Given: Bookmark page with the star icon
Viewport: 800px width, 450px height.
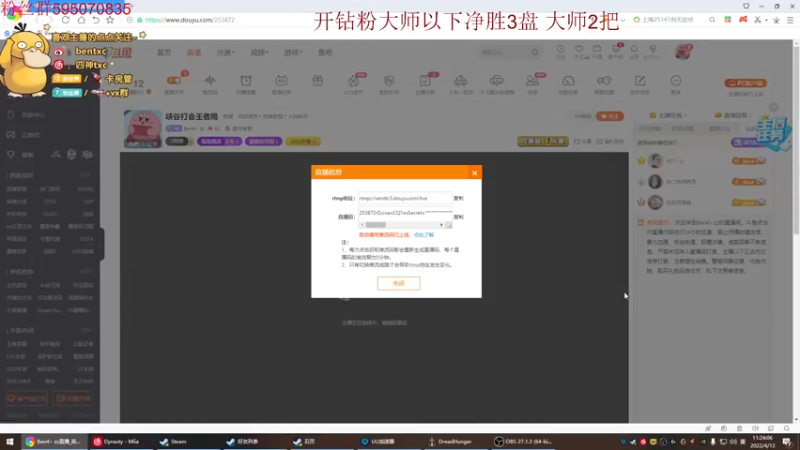Looking at the screenshot, I should pos(110,20).
